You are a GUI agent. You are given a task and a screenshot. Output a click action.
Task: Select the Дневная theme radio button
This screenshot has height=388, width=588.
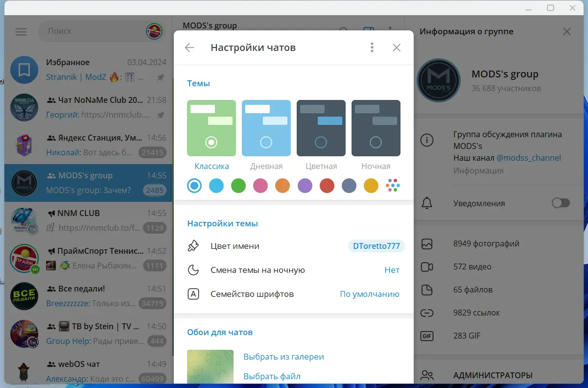[266, 142]
